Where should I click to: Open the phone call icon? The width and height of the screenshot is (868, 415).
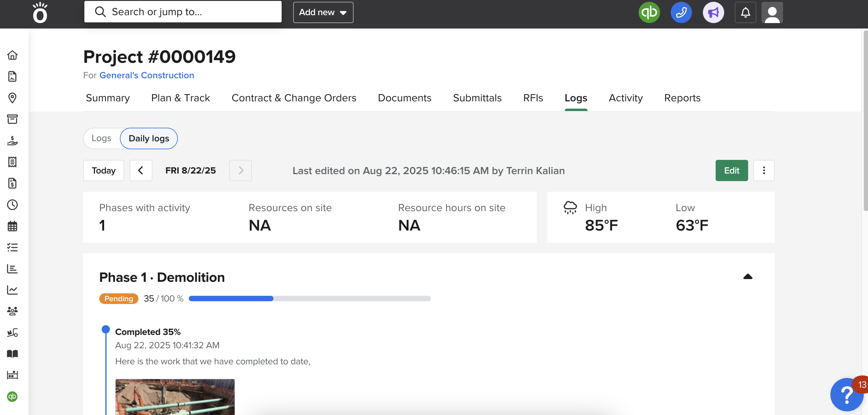click(x=681, y=13)
